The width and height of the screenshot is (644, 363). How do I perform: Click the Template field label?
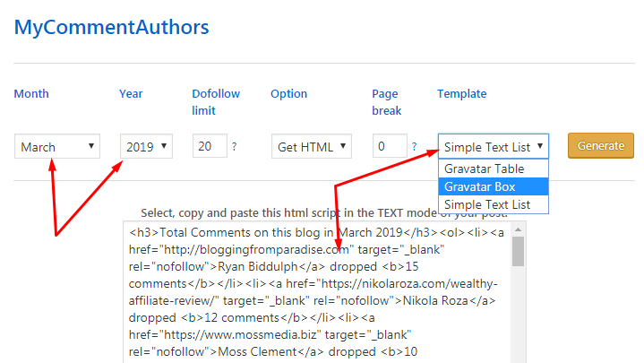point(462,94)
